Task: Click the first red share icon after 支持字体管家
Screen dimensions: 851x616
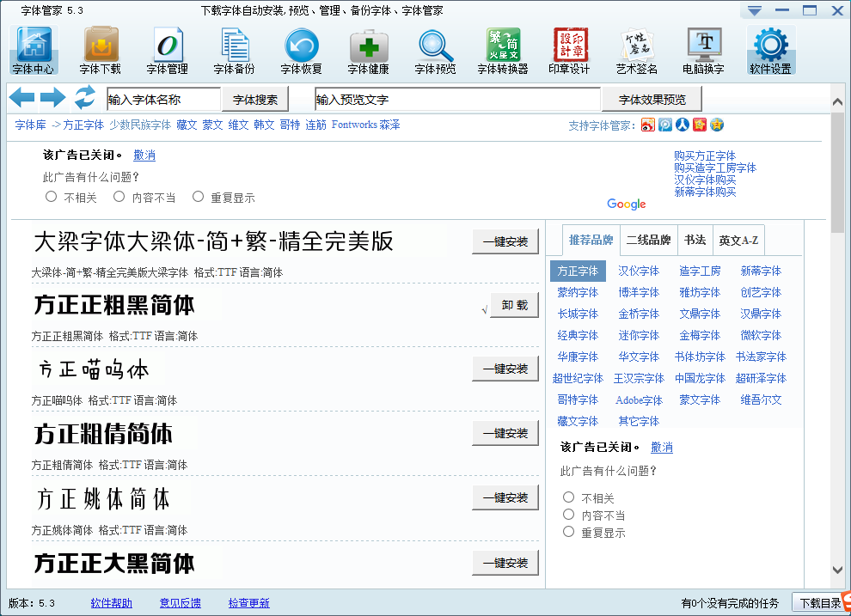Action: (x=648, y=125)
